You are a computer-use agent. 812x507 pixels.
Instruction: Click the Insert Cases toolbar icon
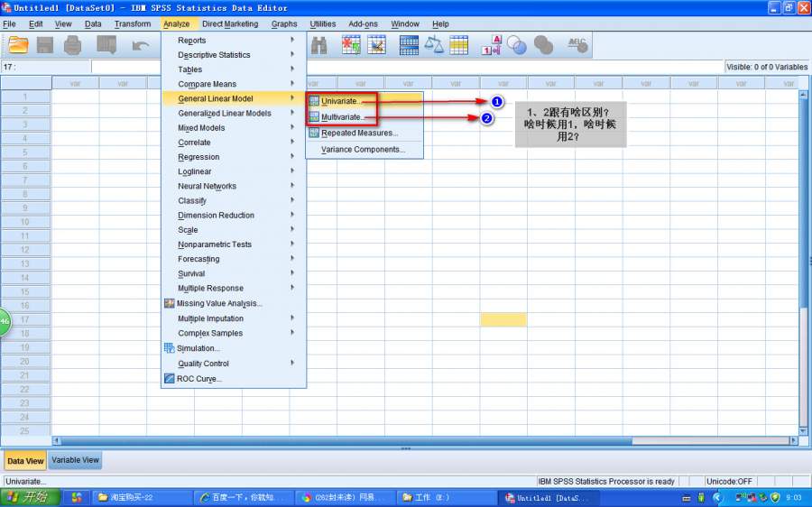tap(351, 45)
